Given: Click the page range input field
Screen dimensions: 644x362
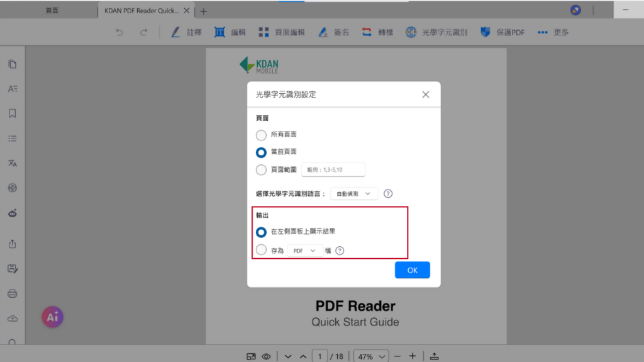Looking at the screenshot, I should point(333,169).
